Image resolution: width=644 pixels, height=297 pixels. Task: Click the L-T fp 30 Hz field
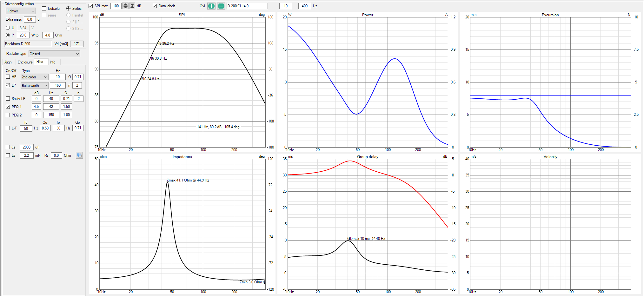point(58,128)
